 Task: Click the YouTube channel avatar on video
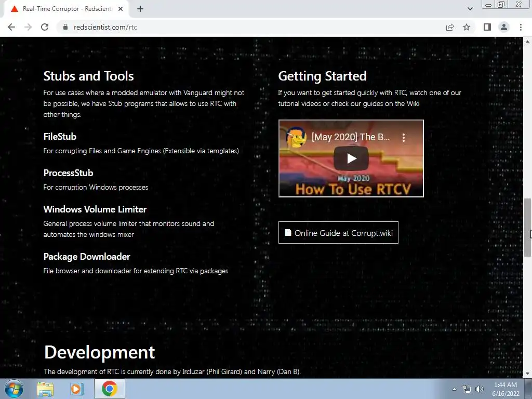click(296, 137)
